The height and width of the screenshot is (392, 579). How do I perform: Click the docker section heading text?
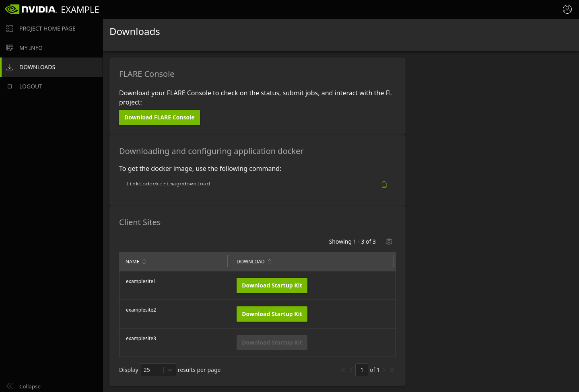click(x=211, y=151)
